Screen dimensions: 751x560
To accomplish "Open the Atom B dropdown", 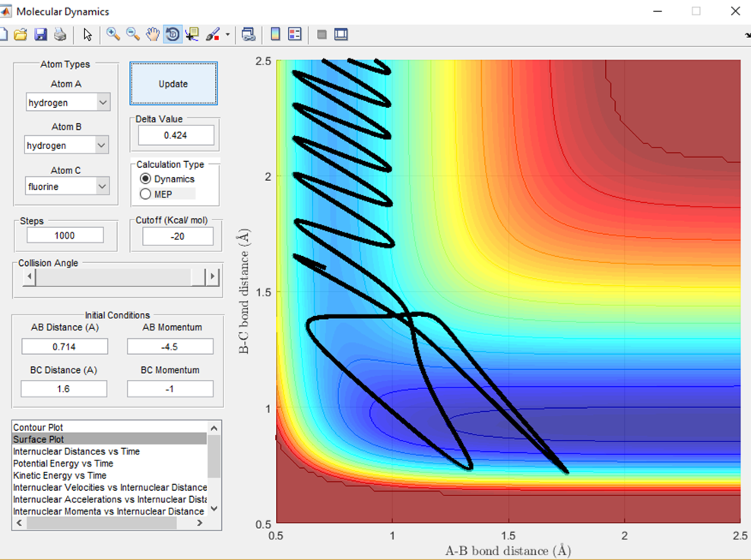I will pos(68,145).
